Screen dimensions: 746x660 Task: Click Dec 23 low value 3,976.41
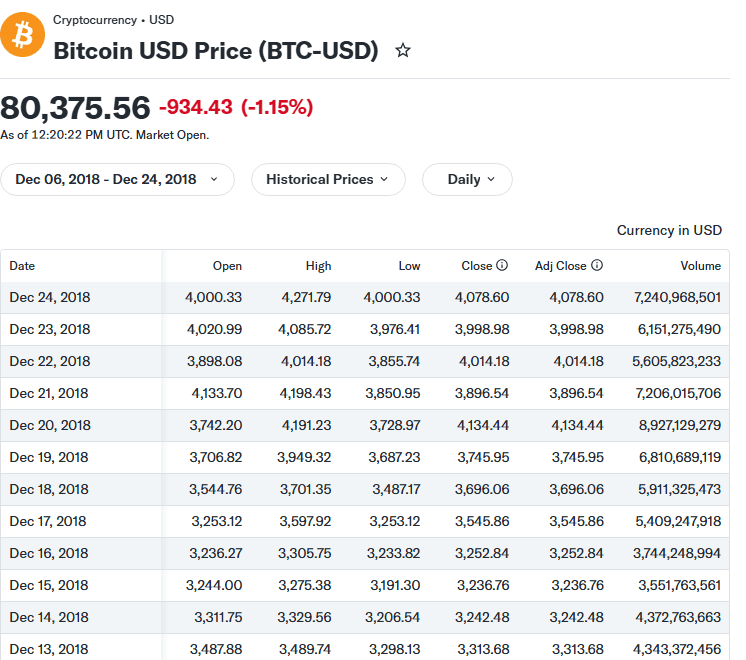click(x=395, y=329)
